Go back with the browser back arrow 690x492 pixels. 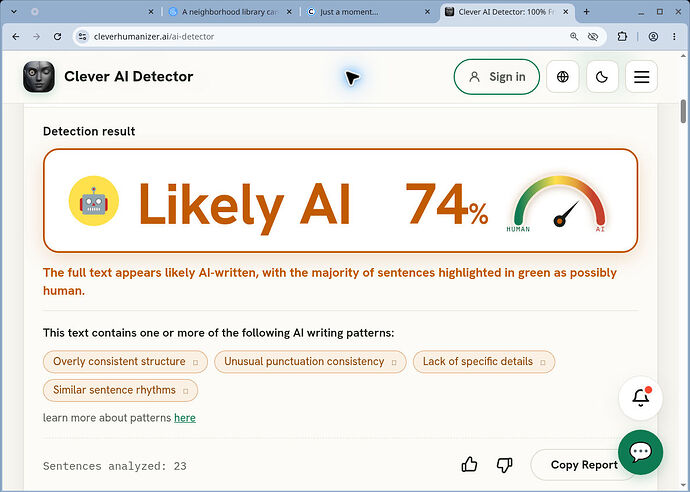point(16,37)
